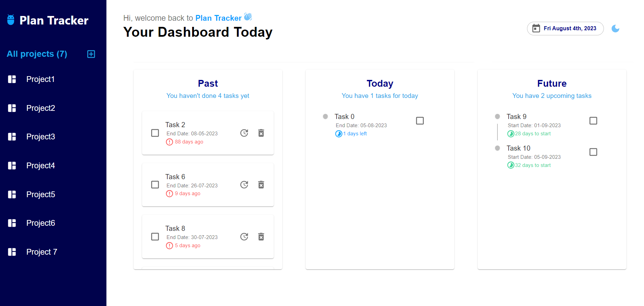Delete Task 2 using its trash icon
The height and width of the screenshot is (306, 644).
[261, 133]
